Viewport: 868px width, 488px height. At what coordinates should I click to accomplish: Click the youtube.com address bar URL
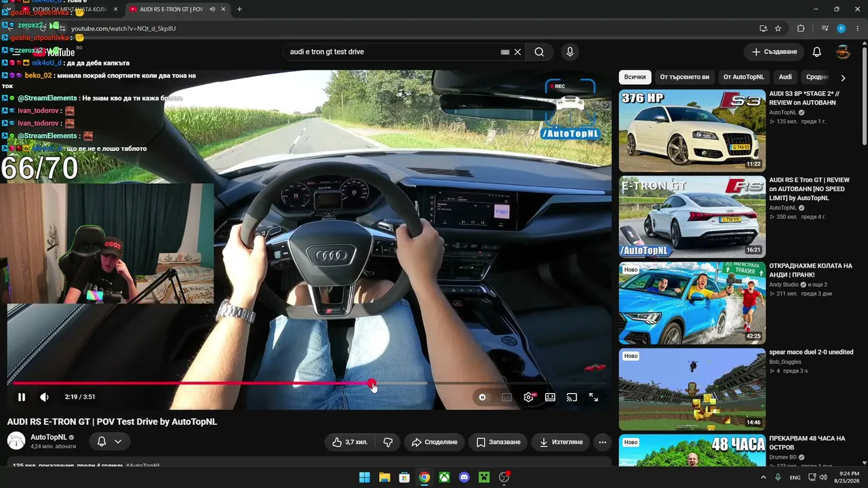pyautogui.click(x=123, y=28)
